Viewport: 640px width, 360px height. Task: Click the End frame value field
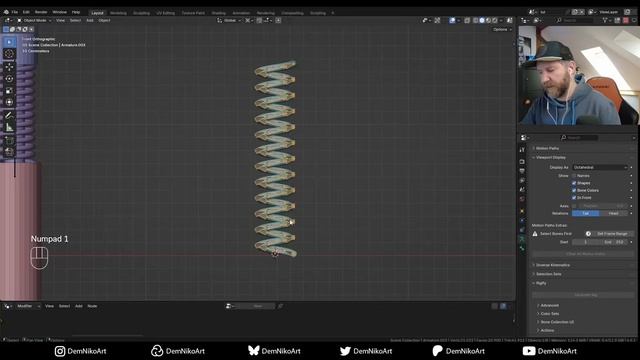pyautogui.click(x=613, y=242)
